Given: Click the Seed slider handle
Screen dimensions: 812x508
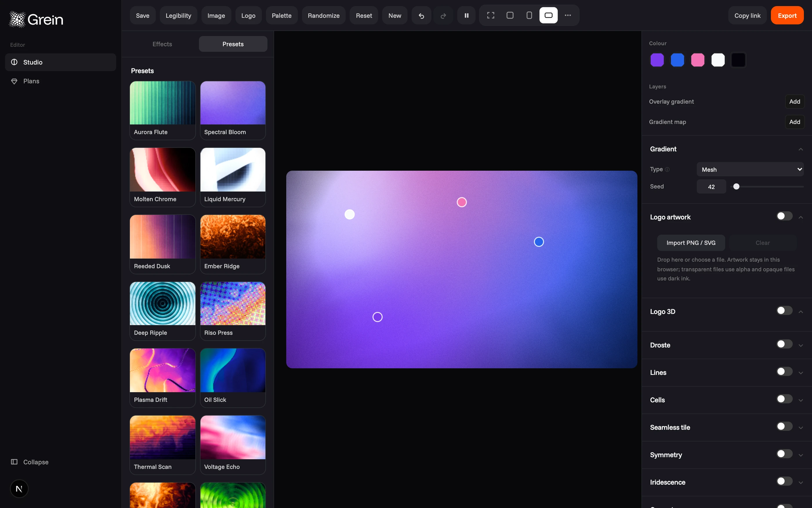Looking at the screenshot, I should pos(736,186).
